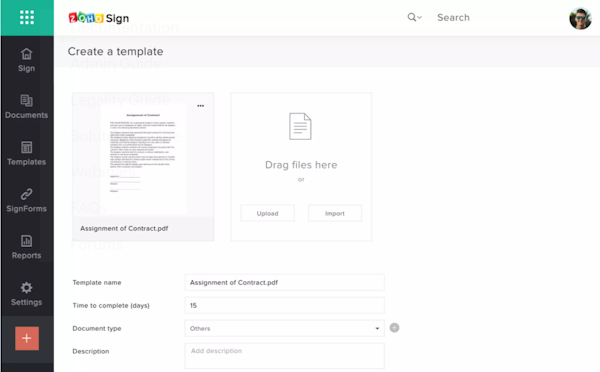Click the Import button
The image size is (600, 372).
pyautogui.click(x=335, y=213)
